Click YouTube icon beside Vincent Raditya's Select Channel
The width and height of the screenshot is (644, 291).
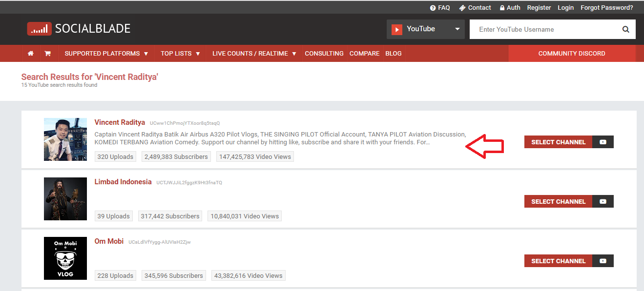603,142
